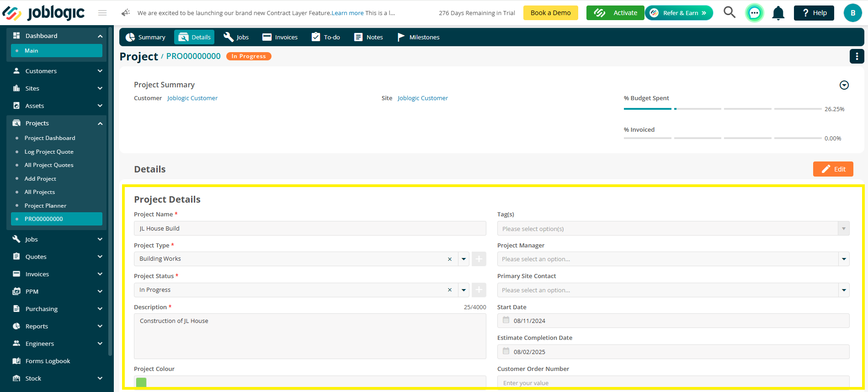Open Project Planner in sidebar
The image size is (868, 392).
(x=45, y=206)
